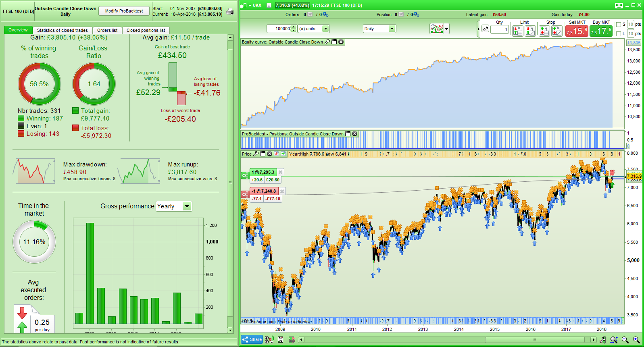Close the Equity curve panel

pos(341,42)
